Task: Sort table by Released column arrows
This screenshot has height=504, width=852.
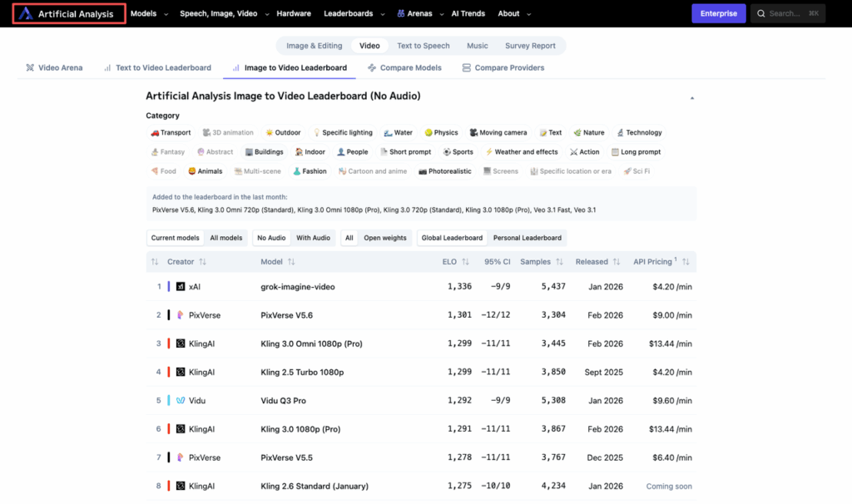Action: (617, 262)
